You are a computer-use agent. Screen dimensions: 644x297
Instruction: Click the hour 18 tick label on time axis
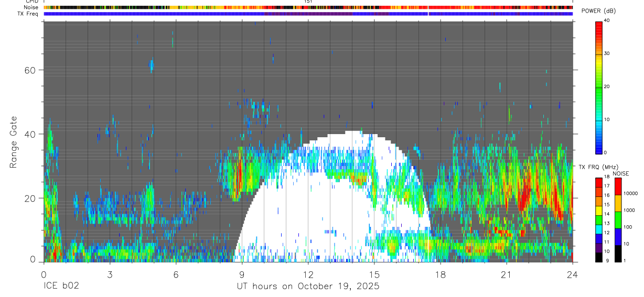point(441,274)
